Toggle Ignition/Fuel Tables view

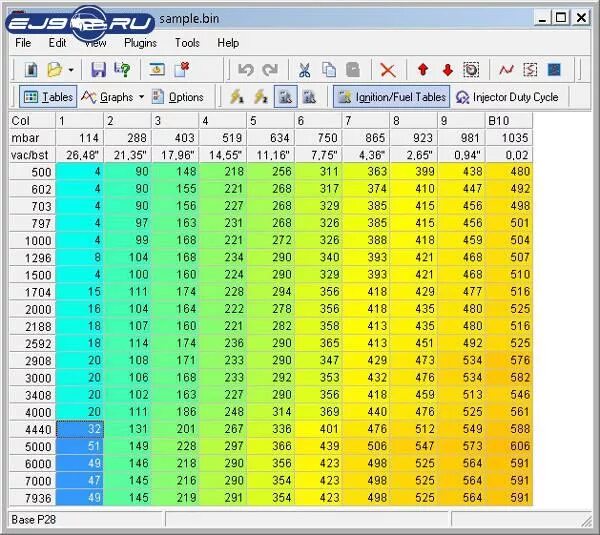coord(391,97)
